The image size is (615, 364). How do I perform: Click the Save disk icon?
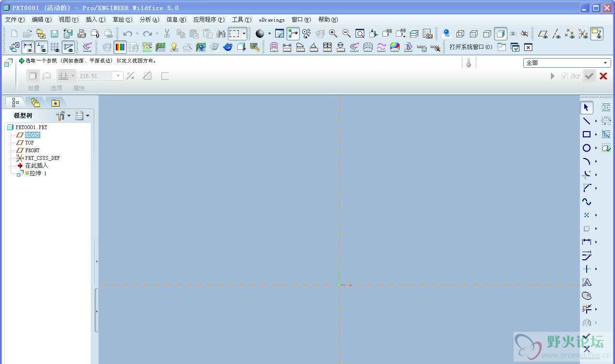pyautogui.click(x=54, y=34)
